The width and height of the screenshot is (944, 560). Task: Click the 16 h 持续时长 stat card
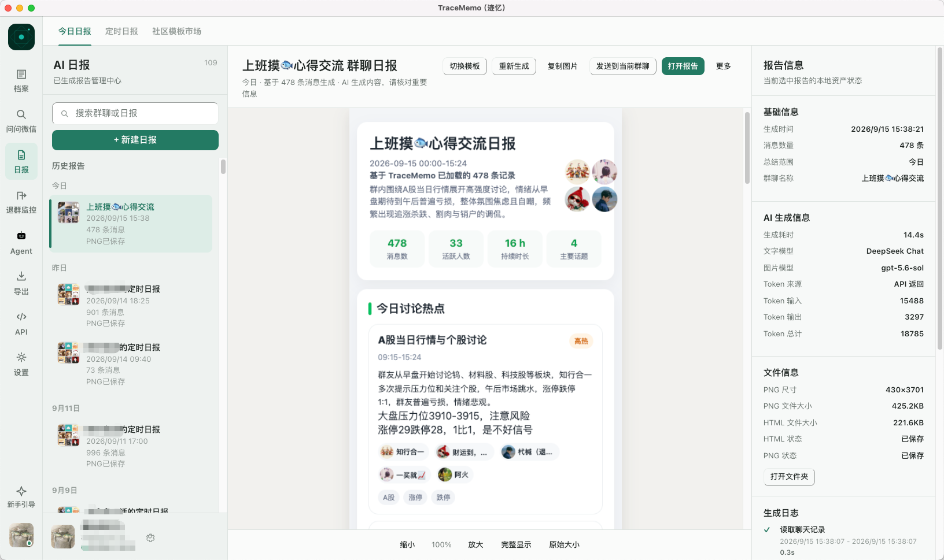pos(515,249)
